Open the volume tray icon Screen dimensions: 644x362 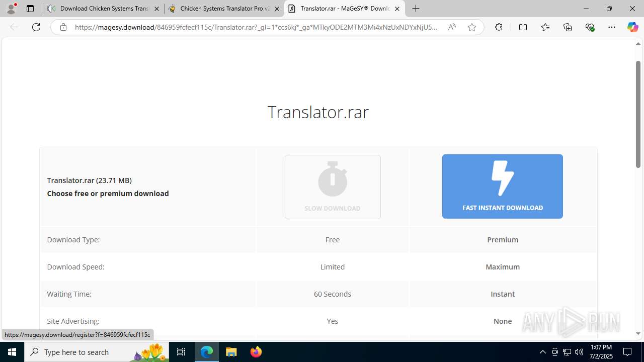579,352
